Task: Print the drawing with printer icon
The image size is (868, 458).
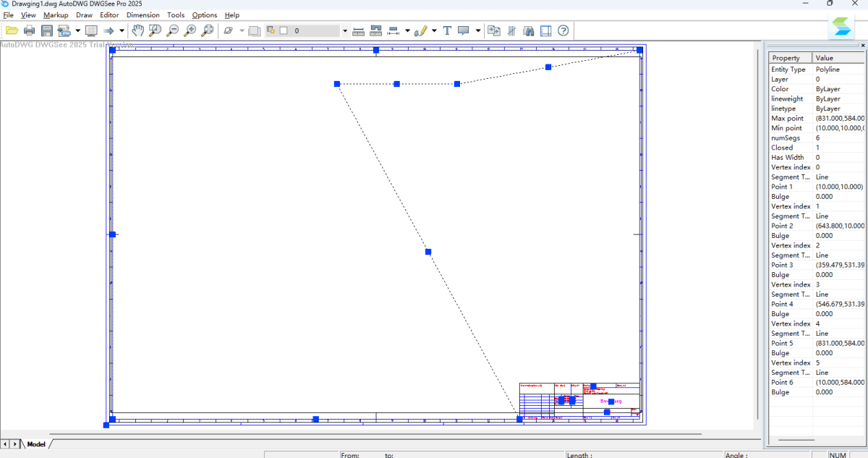Action: (30, 30)
